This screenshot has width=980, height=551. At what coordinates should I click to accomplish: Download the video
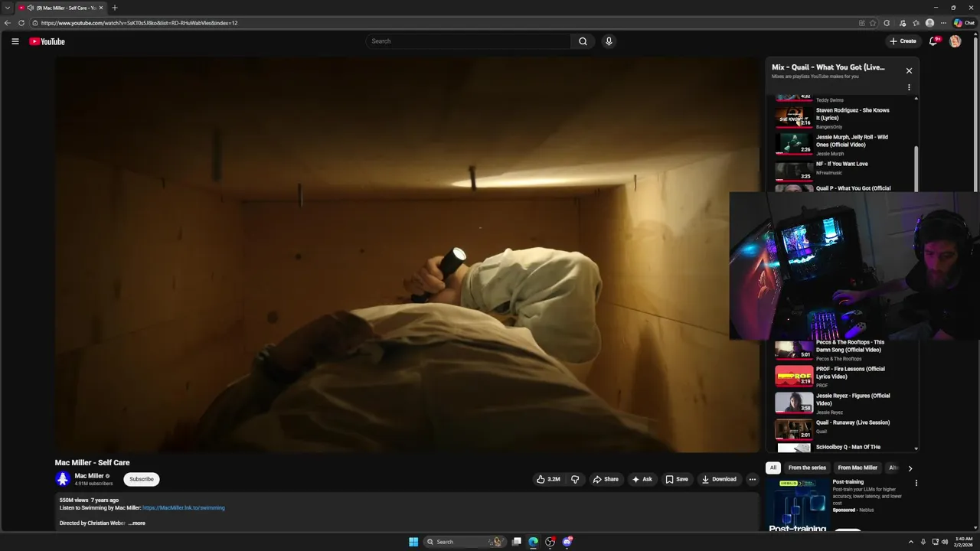719,479
